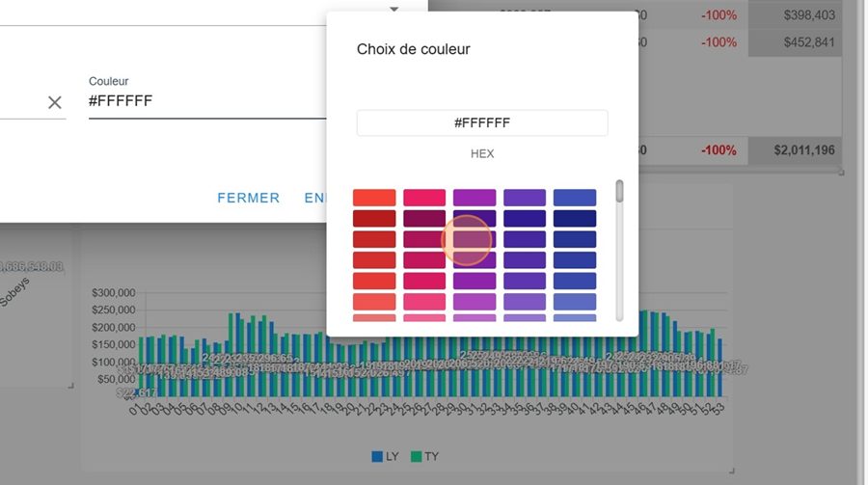Choose the light violet swatch in sixth row

[x=525, y=302]
